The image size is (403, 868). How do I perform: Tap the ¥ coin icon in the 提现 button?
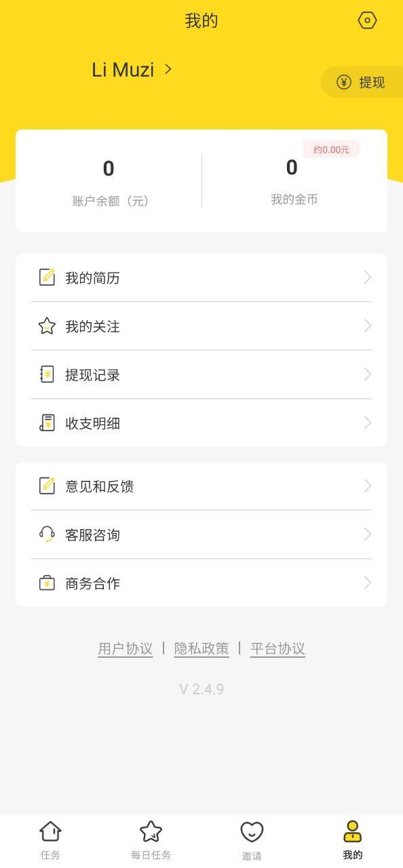343,82
